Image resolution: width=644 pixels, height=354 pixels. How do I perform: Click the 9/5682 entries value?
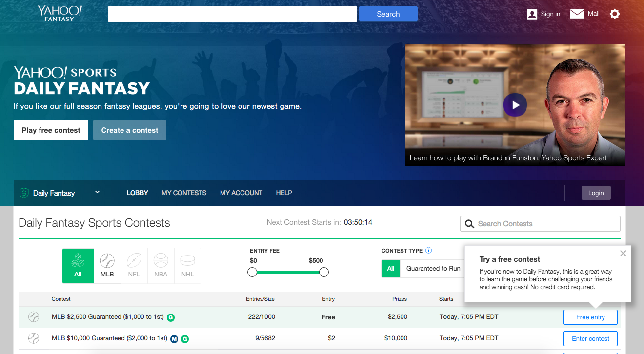[264, 338]
